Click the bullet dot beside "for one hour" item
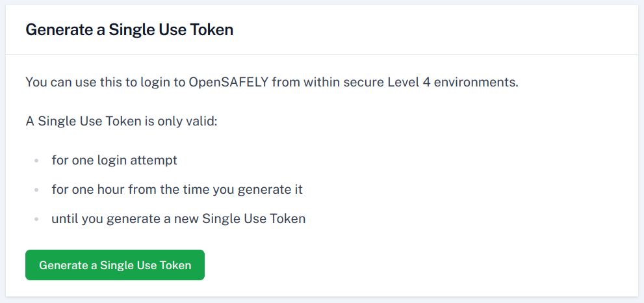Image resolution: width=644 pixels, height=303 pixels. click(36, 190)
